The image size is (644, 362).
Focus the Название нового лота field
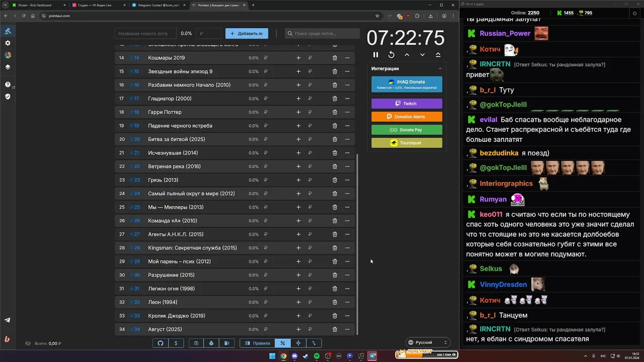point(145,34)
